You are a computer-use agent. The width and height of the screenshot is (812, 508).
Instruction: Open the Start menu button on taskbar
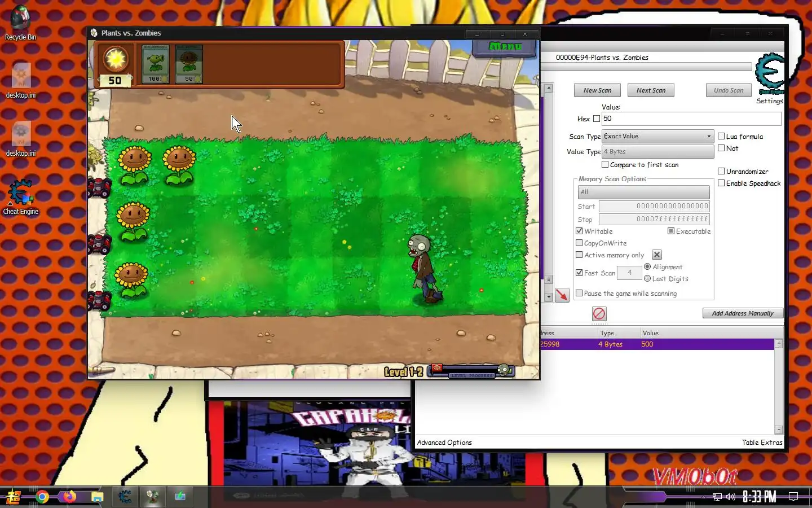(14, 497)
